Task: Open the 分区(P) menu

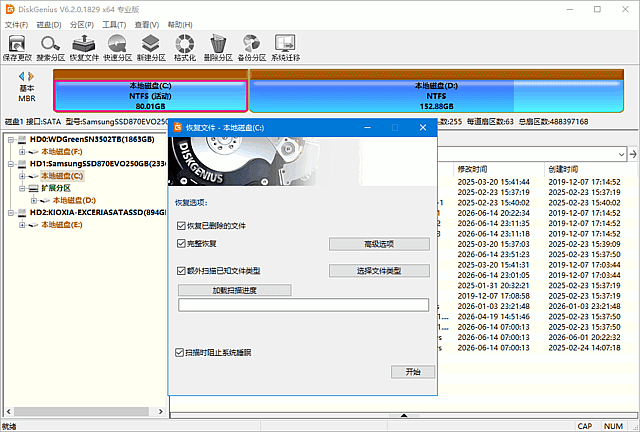Action: 82,25
